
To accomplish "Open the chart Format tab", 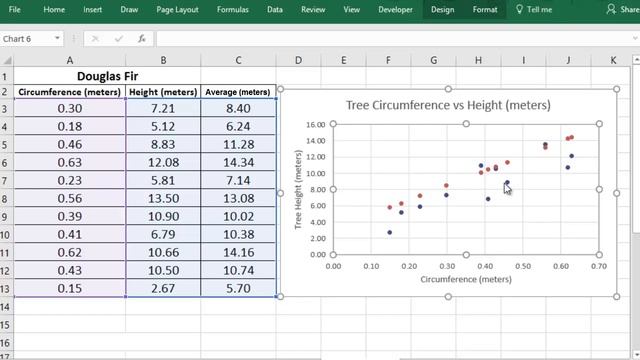I will click(485, 9).
